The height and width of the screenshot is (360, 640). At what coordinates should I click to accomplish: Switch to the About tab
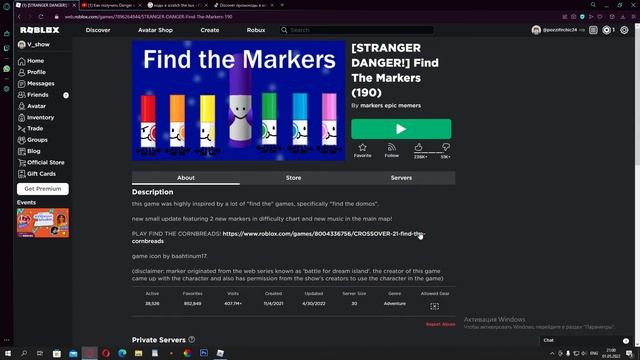point(186,178)
